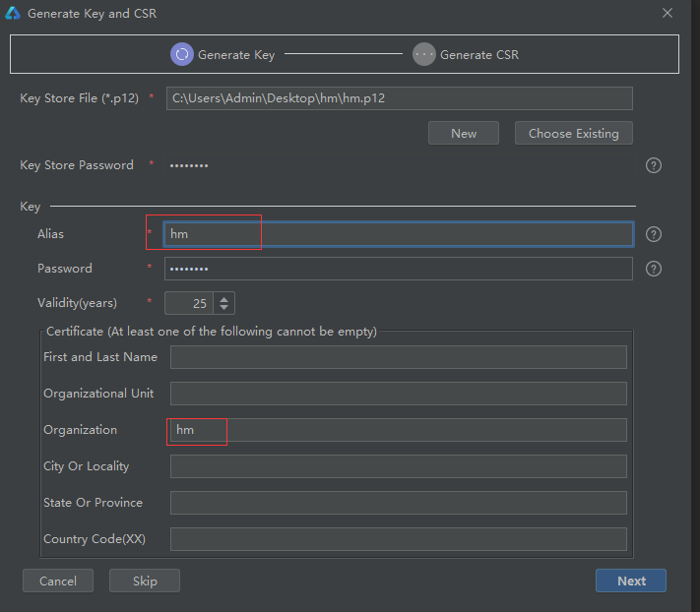Click the key Password help icon

pyautogui.click(x=653, y=269)
